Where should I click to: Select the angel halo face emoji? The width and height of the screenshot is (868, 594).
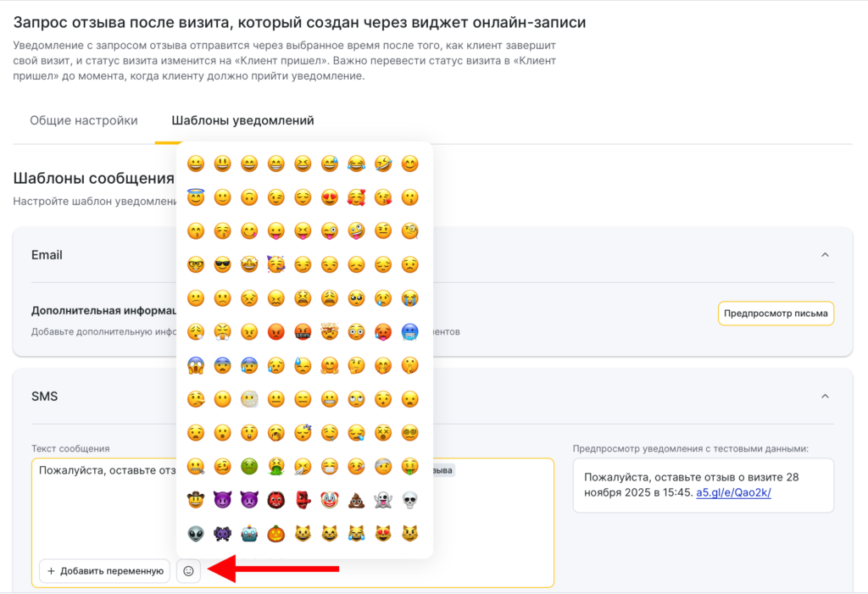pos(196,197)
